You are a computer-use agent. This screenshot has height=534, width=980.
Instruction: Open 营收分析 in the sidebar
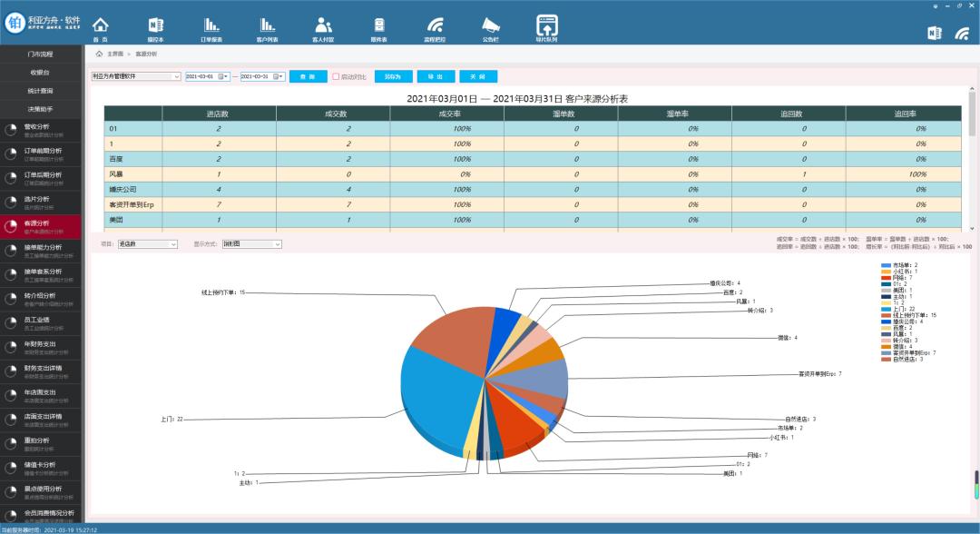coord(41,130)
